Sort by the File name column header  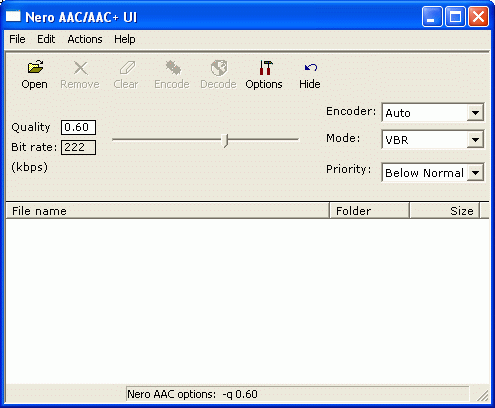(x=168, y=211)
